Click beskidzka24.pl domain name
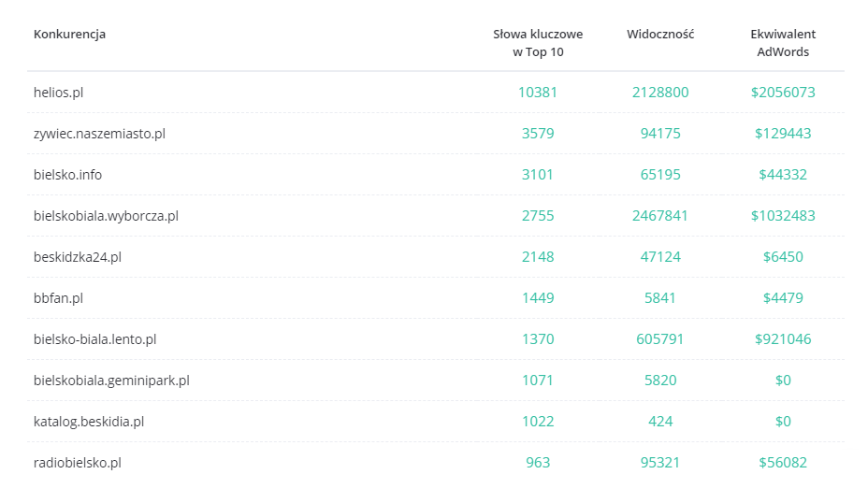Image resolution: width=868 pixels, height=503 pixels. [78, 257]
